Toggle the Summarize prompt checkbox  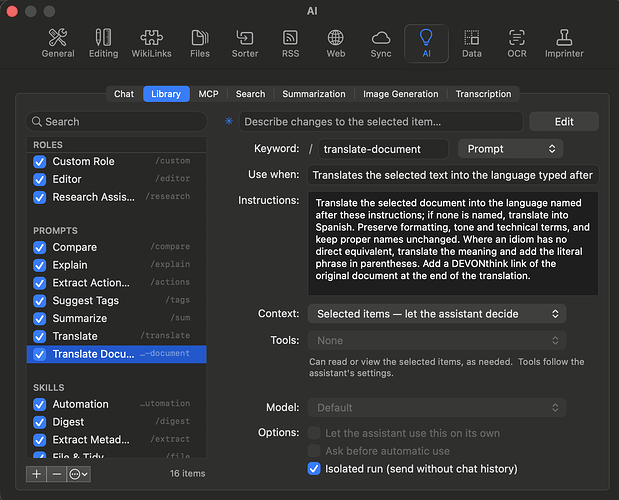coord(39,318)
